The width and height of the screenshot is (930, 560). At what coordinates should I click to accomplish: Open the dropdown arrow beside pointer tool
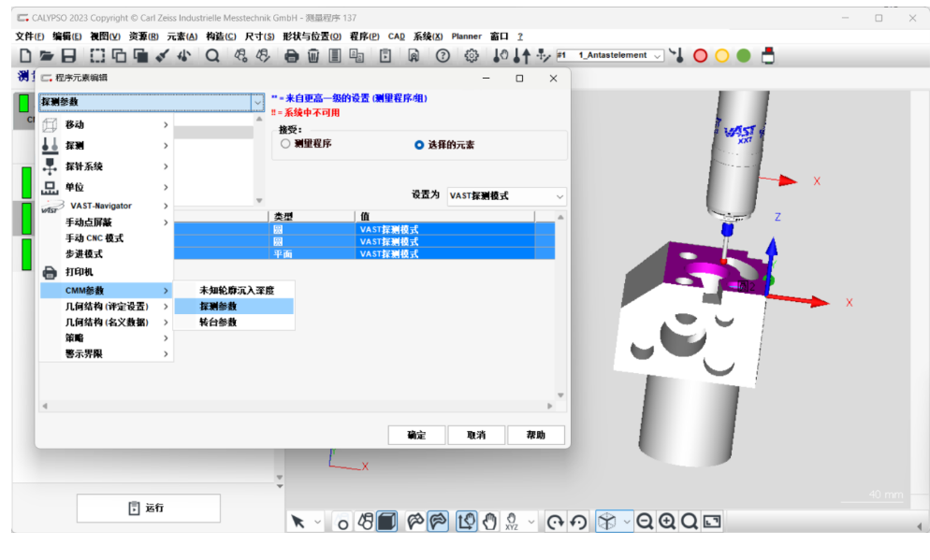coord(318,522)
